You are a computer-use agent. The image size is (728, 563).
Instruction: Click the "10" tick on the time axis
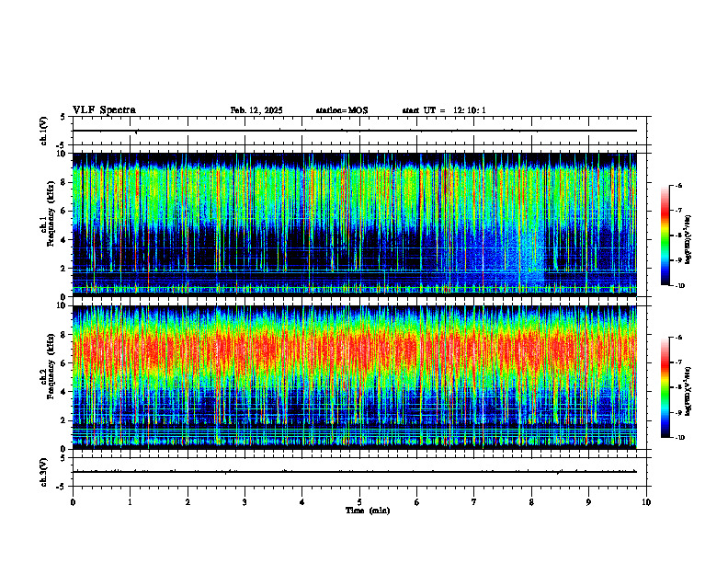coord(646,502)
